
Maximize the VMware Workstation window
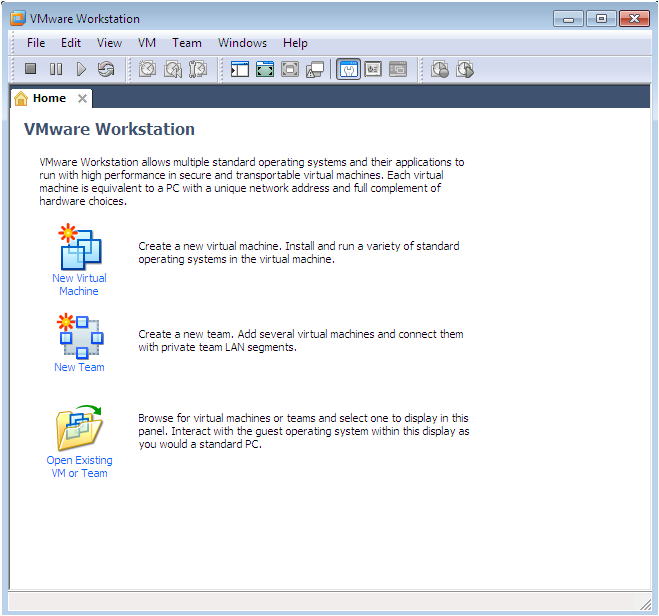click(601, 19)
